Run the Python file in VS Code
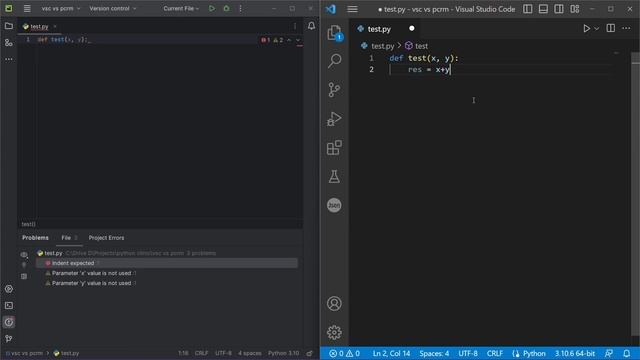This screenshot has height=360, width=640. click(586, 29)
